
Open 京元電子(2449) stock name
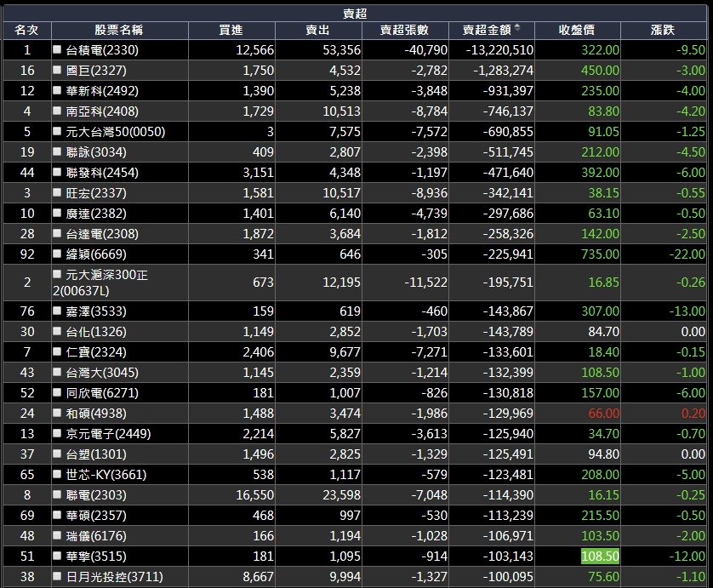[x=108, y=434]
